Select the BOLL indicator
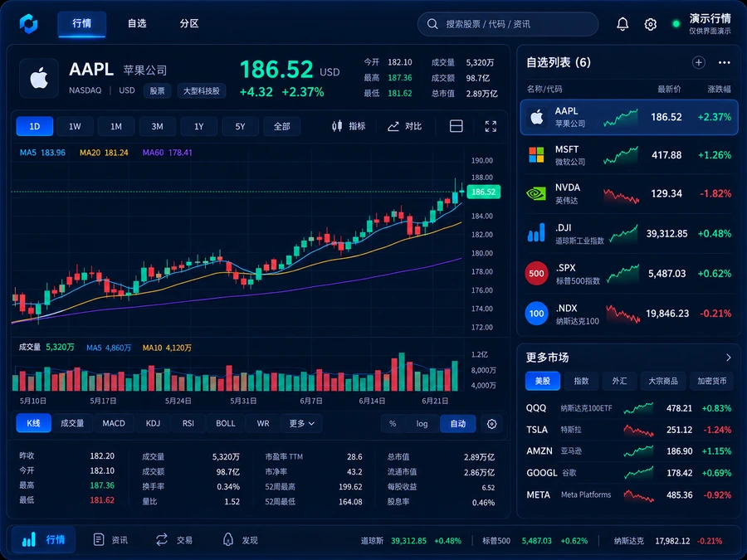Image resolution: width=747 pixels, height=560 pixels. (x=225, y=423)
